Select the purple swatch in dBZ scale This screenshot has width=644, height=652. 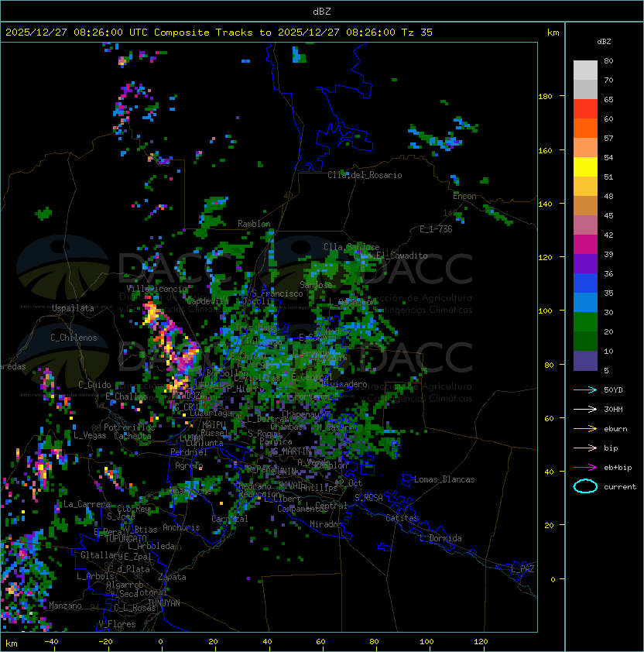[585, 263]
